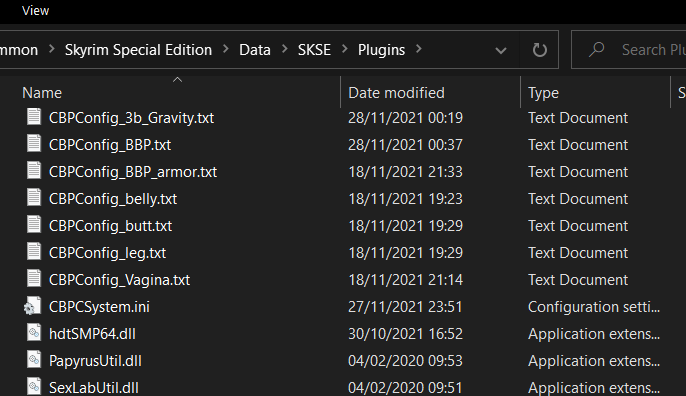The height and width of the screenshot is (396, 686).
Task: Open the View ribbon tab
Action: click(x=35, y=11)
